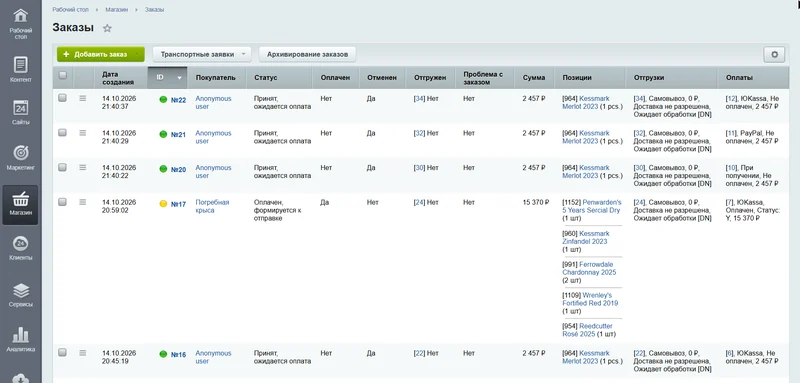800x383 pixels.
Task: Click the green status dot of order №22
Action: (x=163, y=99)
